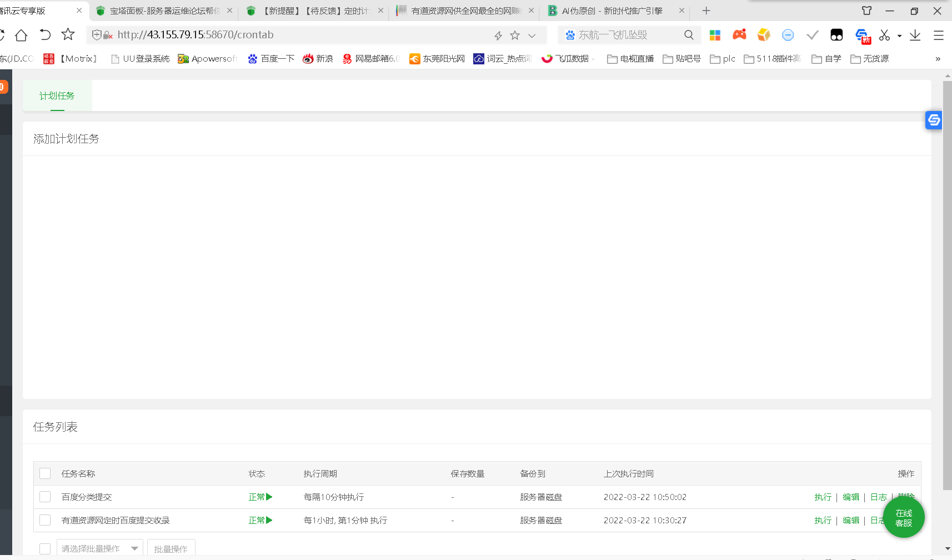Click the green 在线客服 chat bubble
The height and width of the screenshot is (560, 952).
click(904, 518)
